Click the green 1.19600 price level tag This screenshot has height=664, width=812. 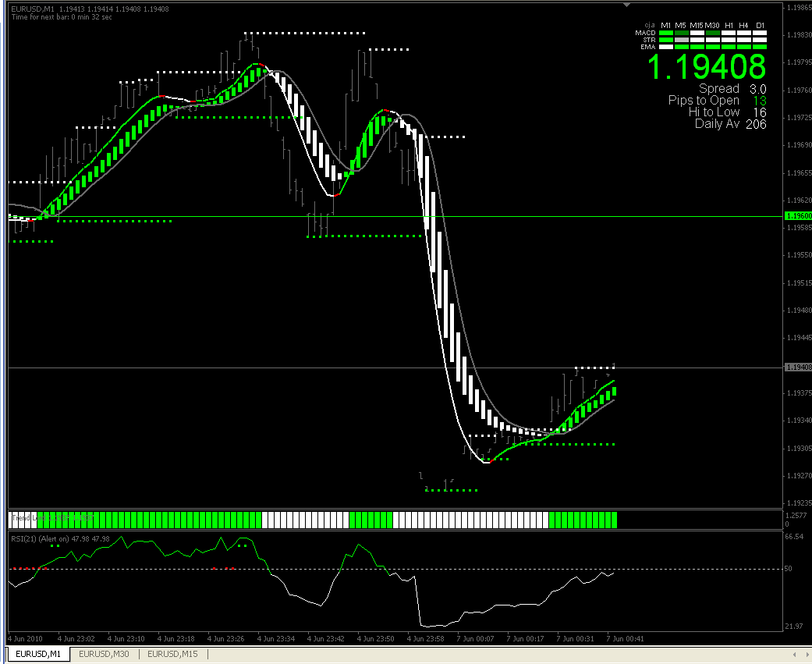[798, 216]
